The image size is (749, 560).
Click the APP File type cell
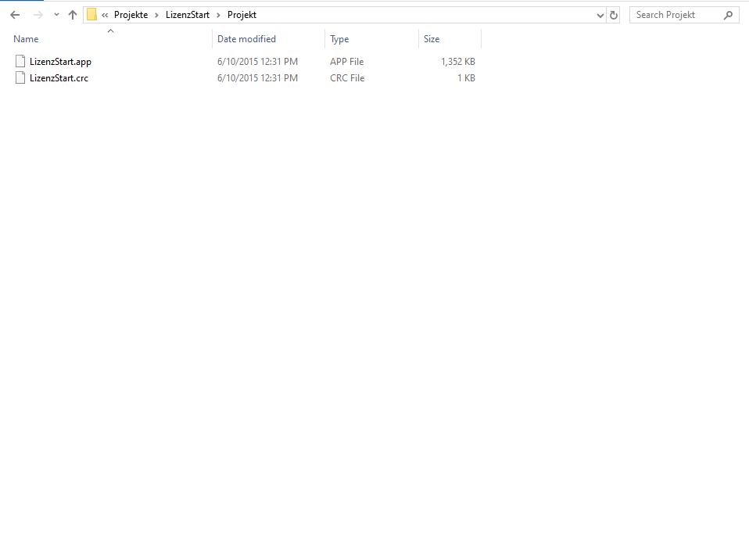[x=347, y=62]
